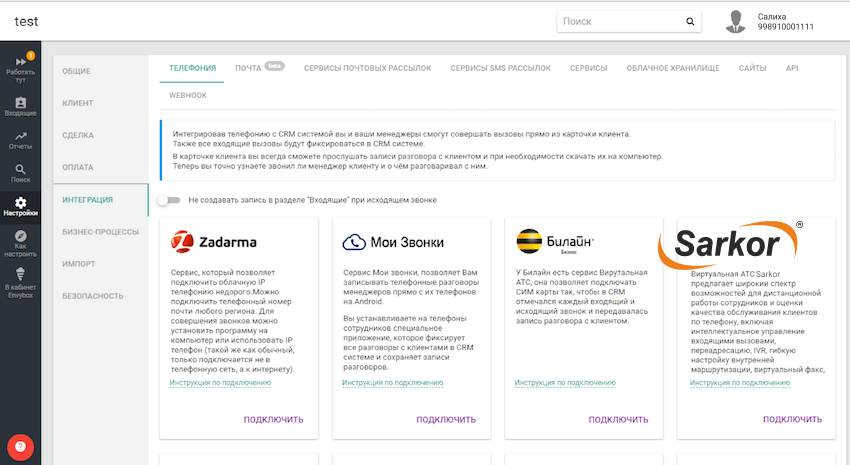Click the magnifier icon in search box
The height and width of the screenshot is (465, 850).
click(690, 21)
